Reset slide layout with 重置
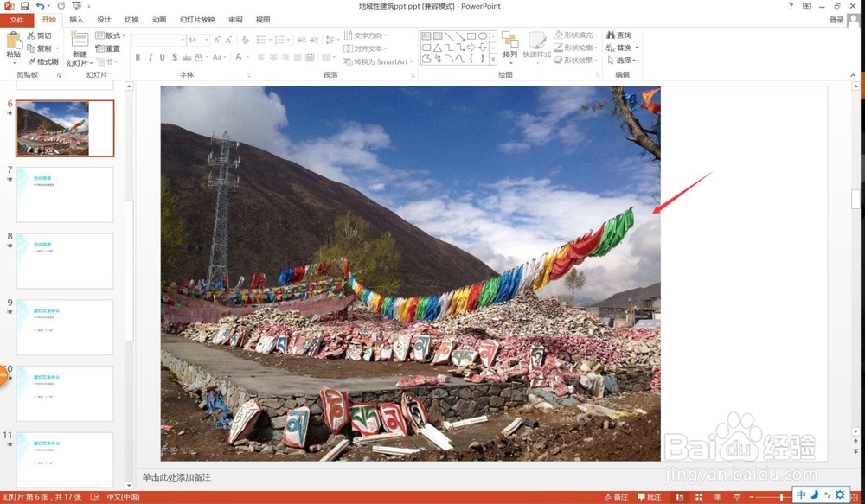The width and height of the screenshot is (865, 504). (x=108, y=48)
